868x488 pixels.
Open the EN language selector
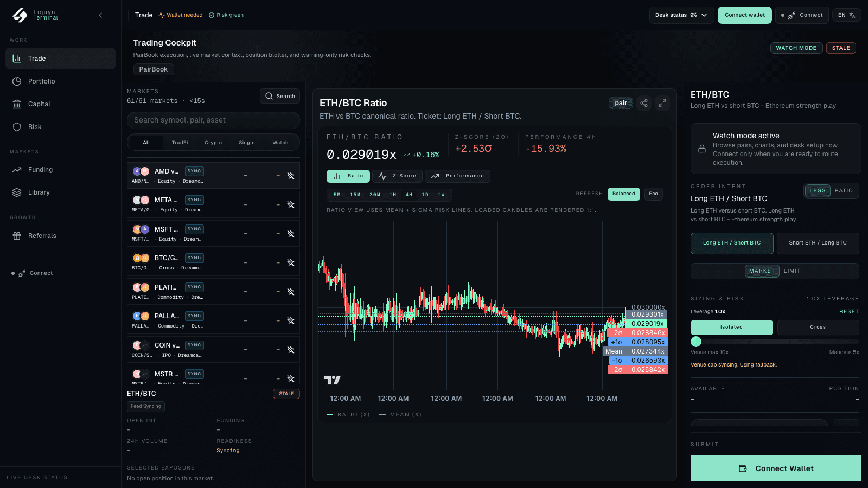[846, 15]
